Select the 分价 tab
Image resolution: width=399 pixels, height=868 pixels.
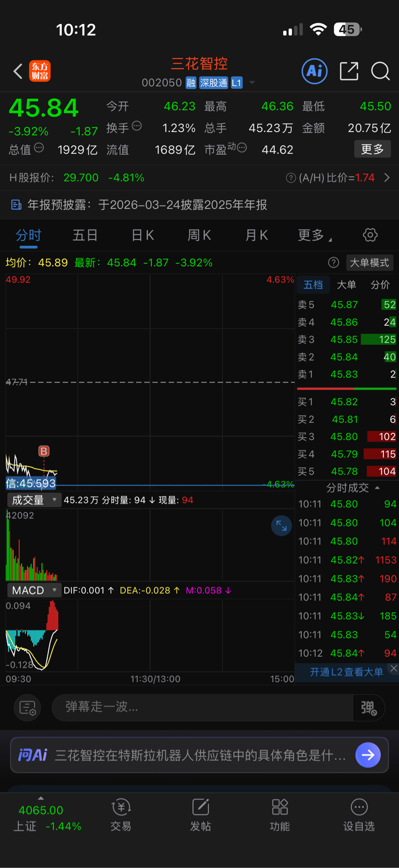(x=380, y=284)
